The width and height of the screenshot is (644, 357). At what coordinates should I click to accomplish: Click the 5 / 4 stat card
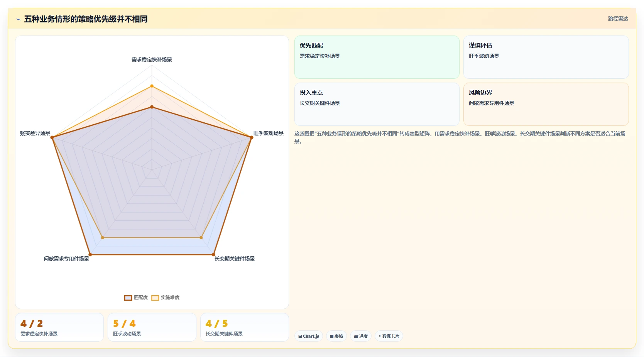[x=152, y=327]
